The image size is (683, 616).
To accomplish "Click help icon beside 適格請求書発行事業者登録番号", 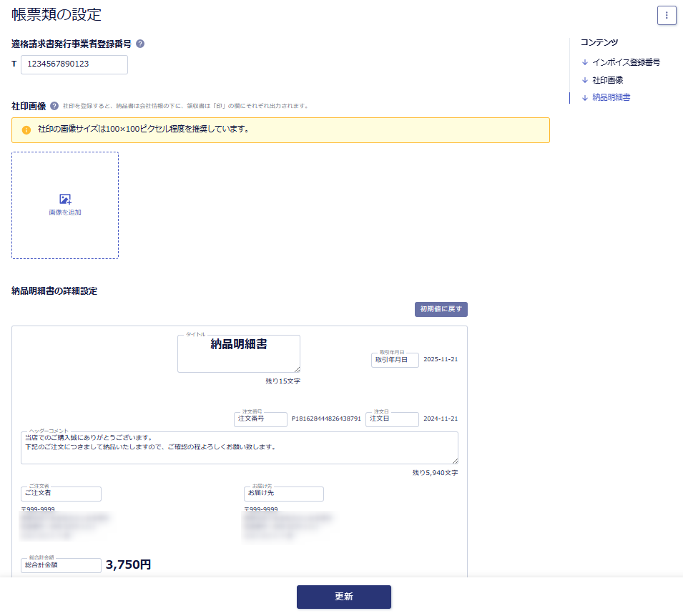I will (140, 44).
